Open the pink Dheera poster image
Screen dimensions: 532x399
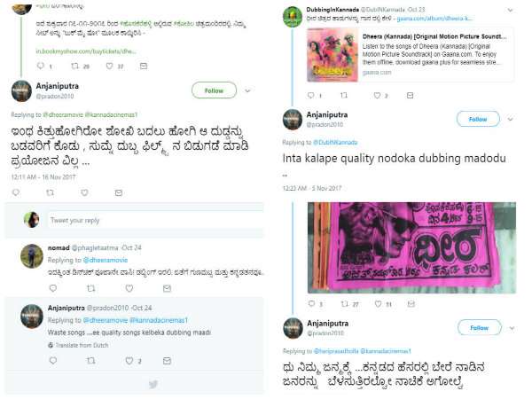click(x=411, y=247)
